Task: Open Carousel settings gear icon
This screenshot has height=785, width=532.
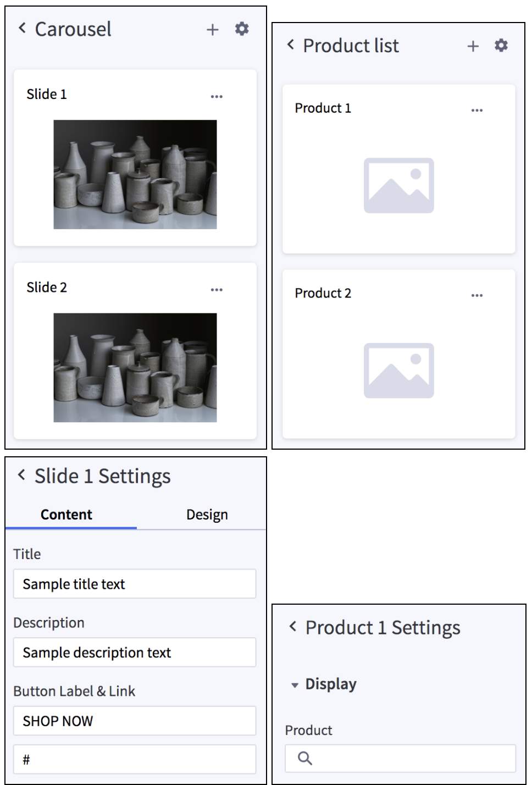Action: tap(242, 29)
